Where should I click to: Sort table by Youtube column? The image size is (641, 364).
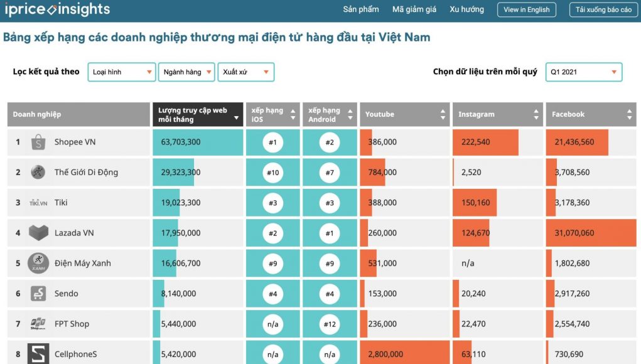point(405,114)
